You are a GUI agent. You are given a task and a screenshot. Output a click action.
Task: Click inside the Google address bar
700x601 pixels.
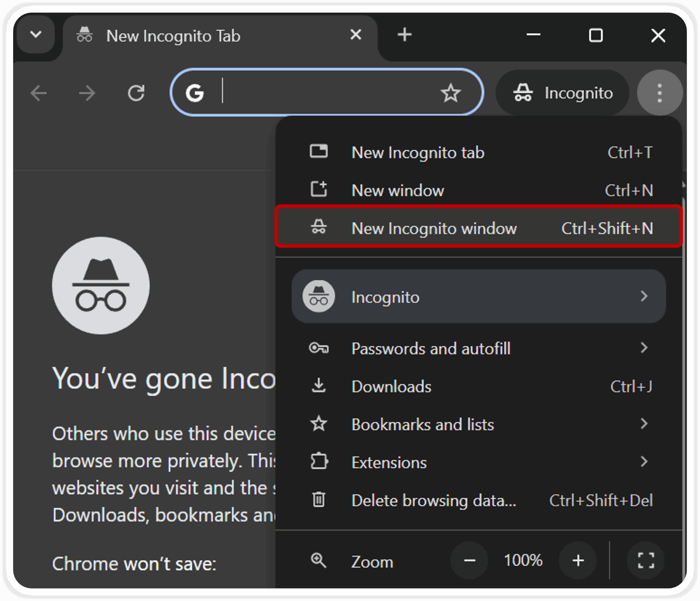coord(324,93)
